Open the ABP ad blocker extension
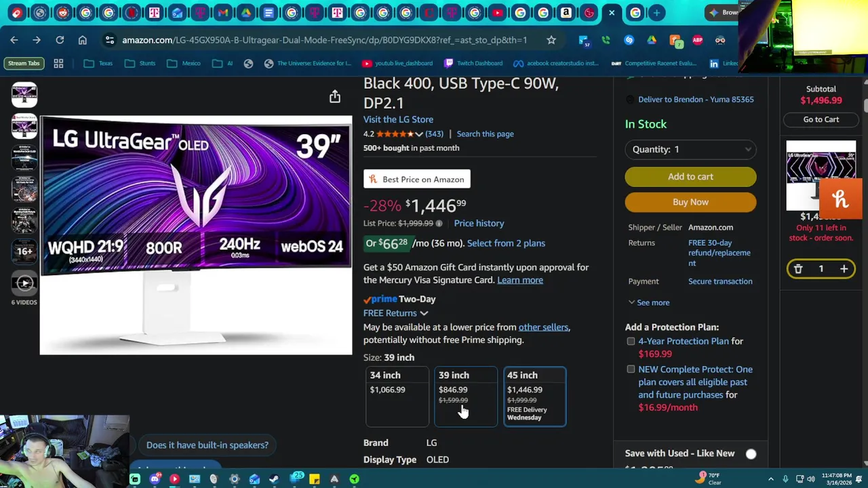Screen dimensions: 868x488 pos(697,40)
